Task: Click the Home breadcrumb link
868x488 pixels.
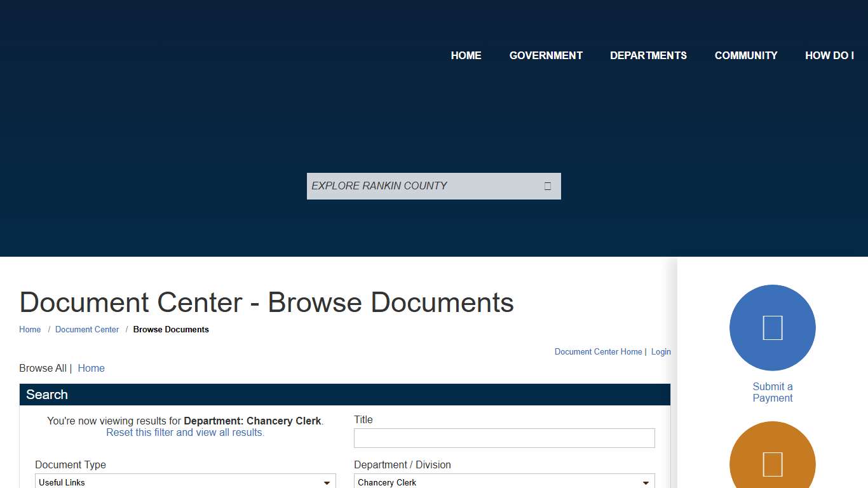Action: [30, 329]
